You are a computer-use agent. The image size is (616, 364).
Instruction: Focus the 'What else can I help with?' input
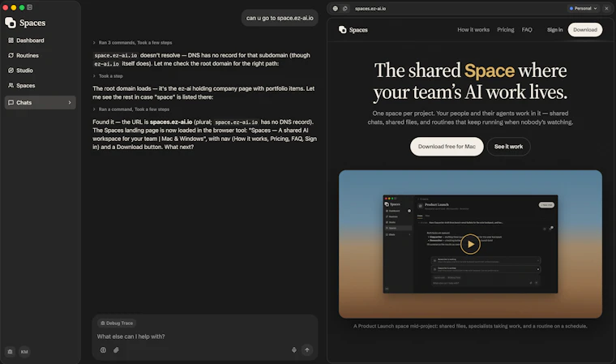click(x=204, y=336)
